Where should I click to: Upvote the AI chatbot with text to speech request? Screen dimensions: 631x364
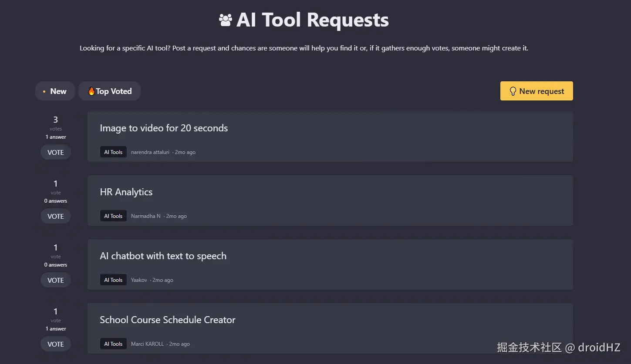[x=56, y=281]
